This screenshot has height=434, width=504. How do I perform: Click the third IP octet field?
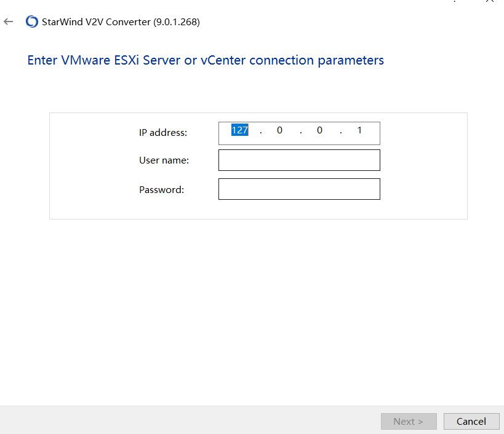[x=319, y=130]
